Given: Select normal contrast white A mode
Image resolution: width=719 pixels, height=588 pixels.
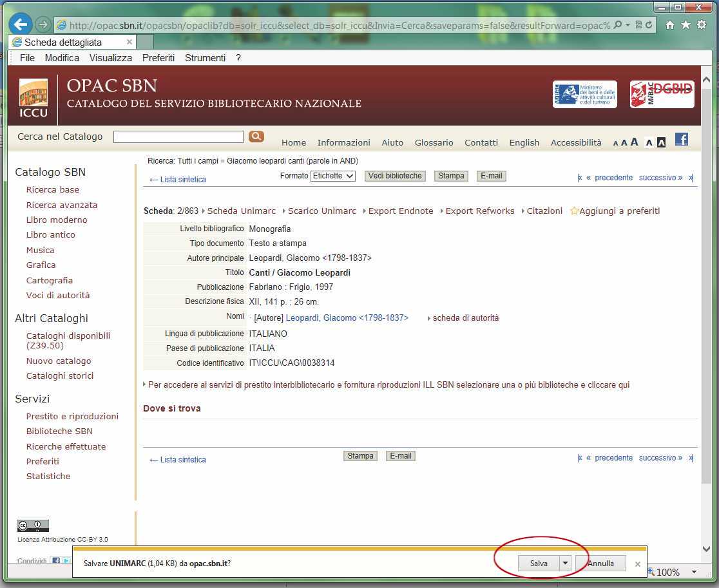Looking at the screenshot, I should 649,142.
